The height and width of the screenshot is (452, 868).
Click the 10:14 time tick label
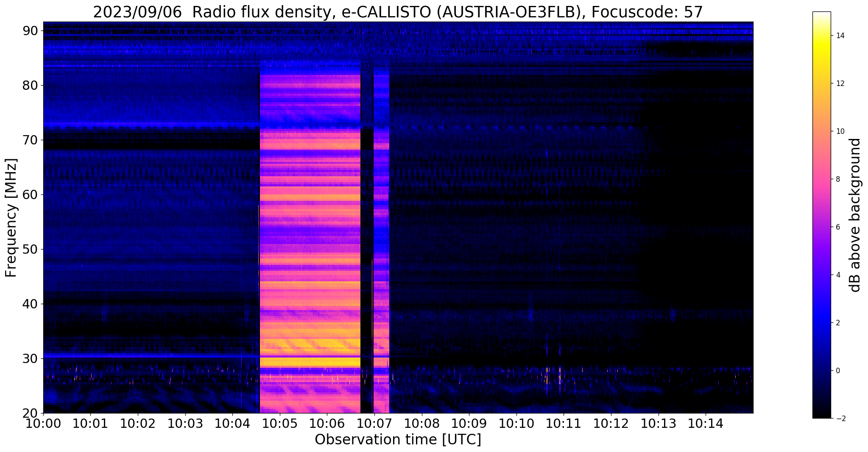(x=705, y=423)
